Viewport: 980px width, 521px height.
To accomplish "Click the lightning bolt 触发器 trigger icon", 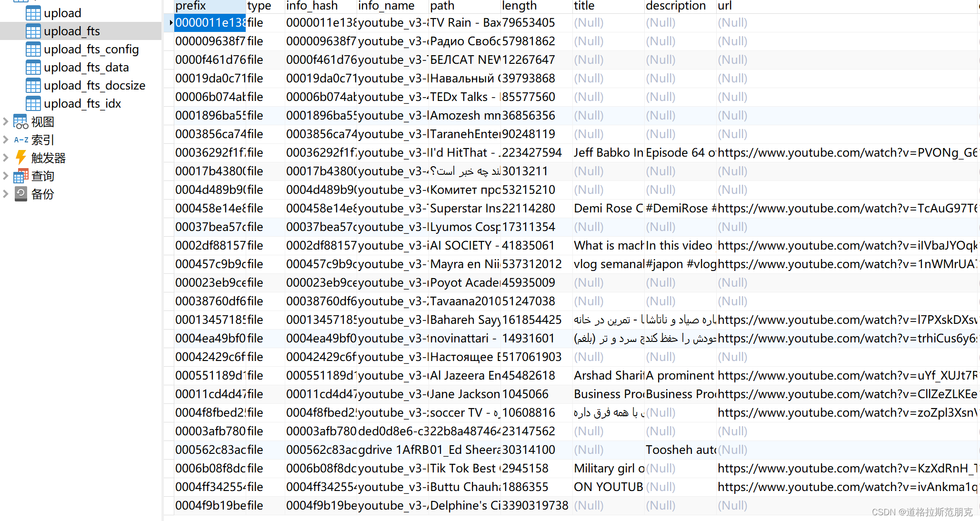I will (20, 158).
